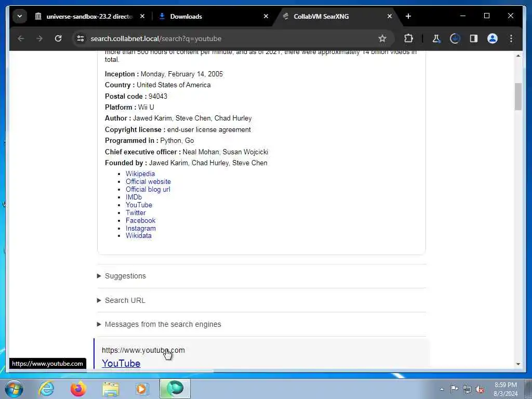The height and width of the screenshot is (399, 532).
Task: Select the active browser taskbar button
Action: 175,389
